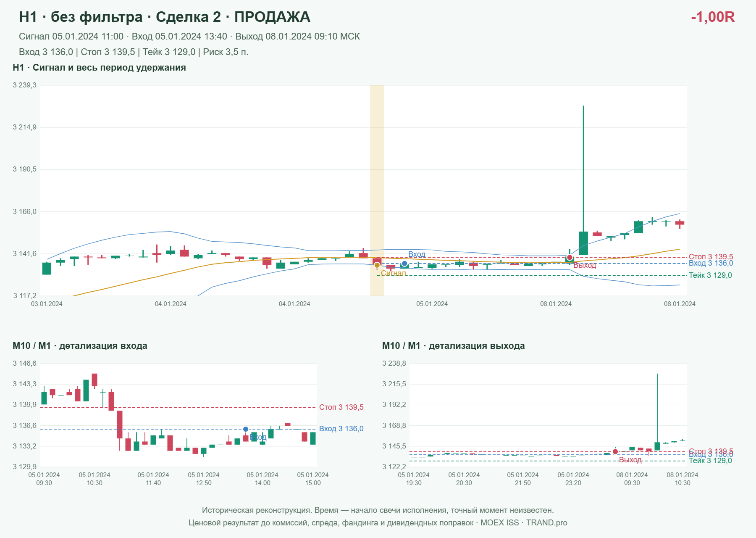Viewport: 756px width, 538px height.
Task: Click the -1,00R trade result
Action: pyautogui.click(x=713, y=17)
